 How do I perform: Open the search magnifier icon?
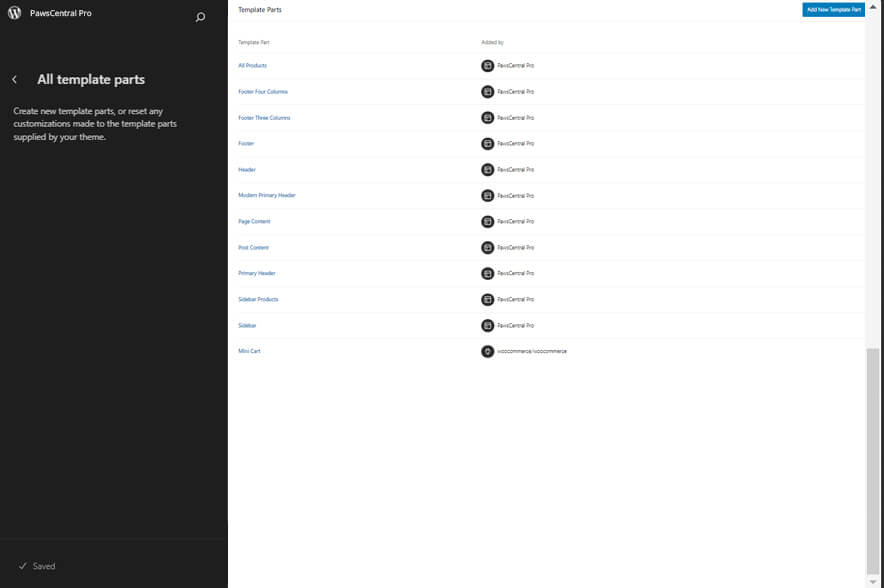[200, 17]
